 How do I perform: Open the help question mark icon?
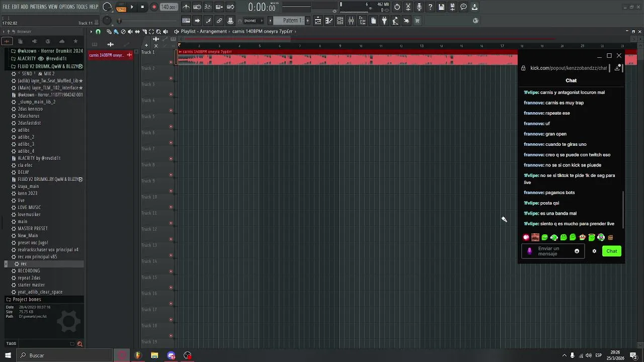430,7
